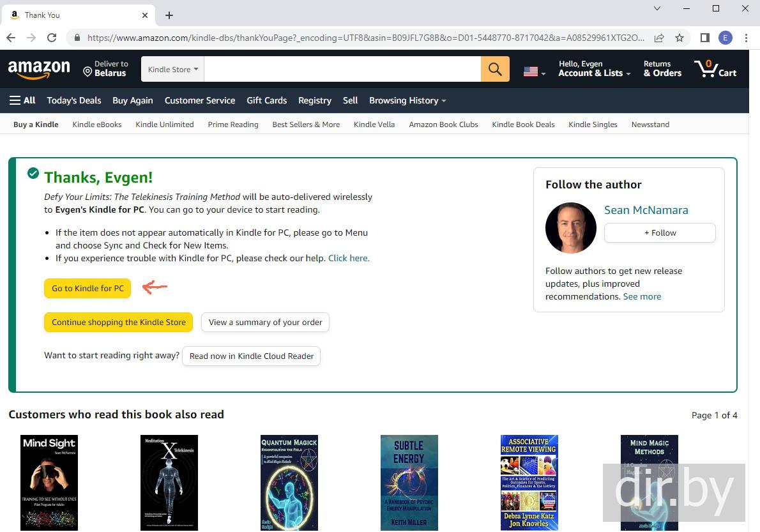Select Prime Reading tab

coord(233,125)
